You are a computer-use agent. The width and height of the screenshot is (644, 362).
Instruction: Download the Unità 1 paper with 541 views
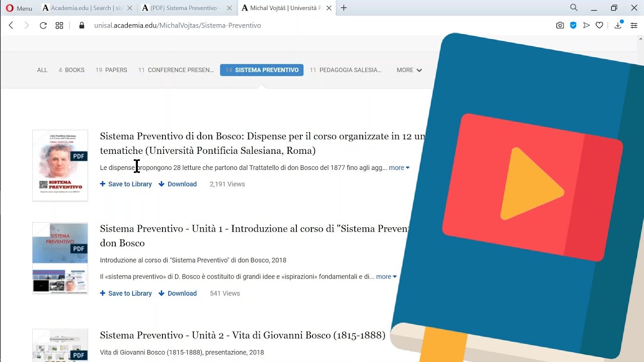point(178,293)
